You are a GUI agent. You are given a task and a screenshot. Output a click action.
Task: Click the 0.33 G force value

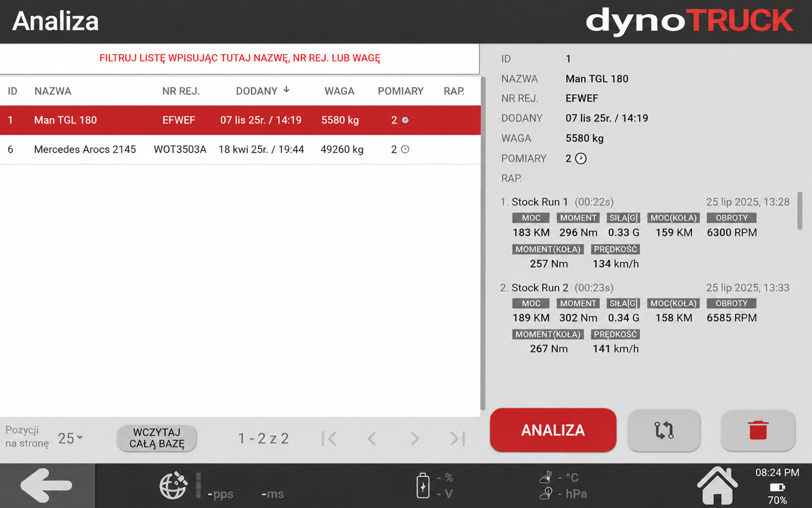pyautogui.click(x=624, y=232)
